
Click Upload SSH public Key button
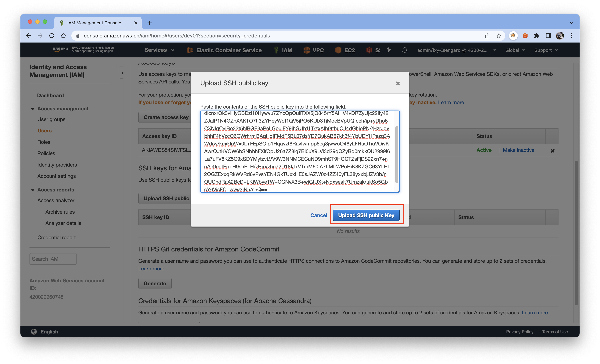(366, 215)
